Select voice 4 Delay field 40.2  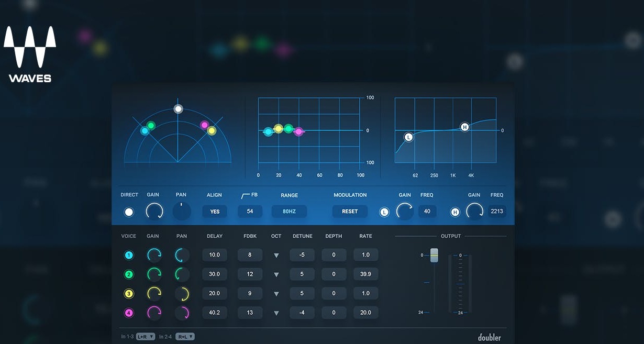coord(215,313)
